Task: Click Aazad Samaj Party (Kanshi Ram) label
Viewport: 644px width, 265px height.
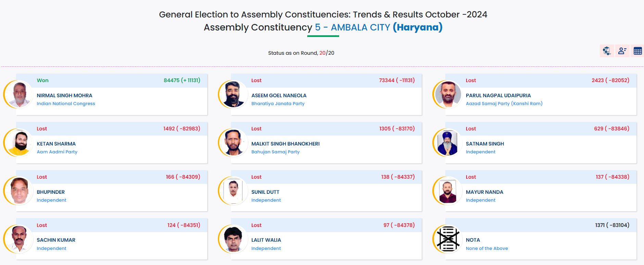Action: 504,104
